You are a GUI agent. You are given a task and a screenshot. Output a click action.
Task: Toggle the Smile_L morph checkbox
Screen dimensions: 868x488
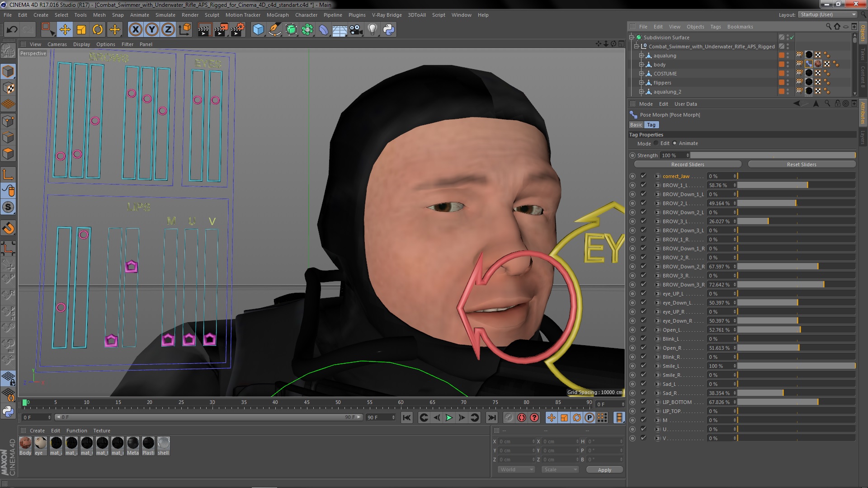(x=643, y=366)
